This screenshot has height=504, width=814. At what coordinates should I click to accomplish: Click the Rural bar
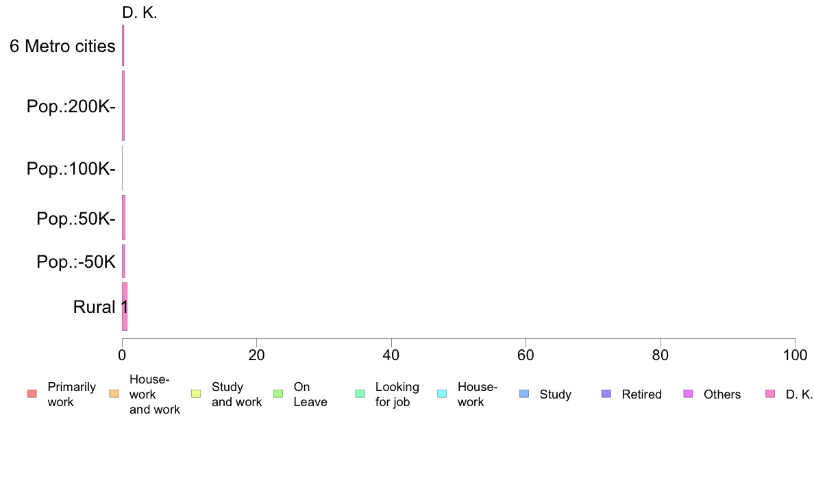(x=125, y=307)
